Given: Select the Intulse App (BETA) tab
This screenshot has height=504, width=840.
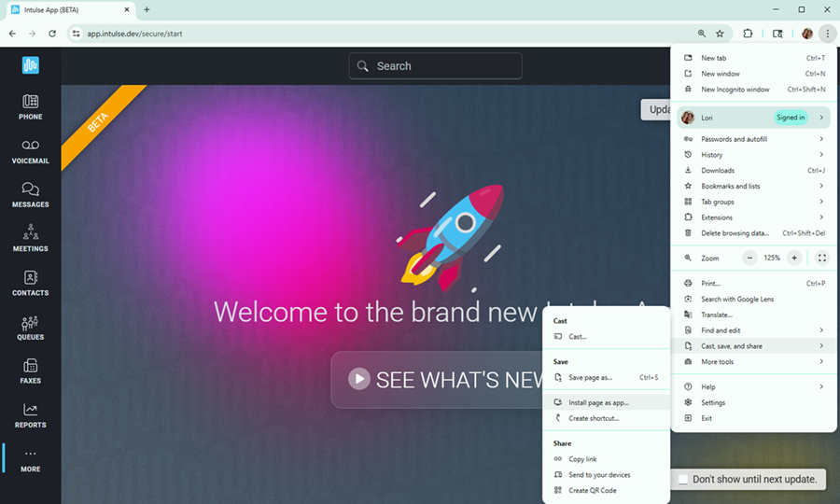Looking at the screenshot, I should click(x=70, y=10).
